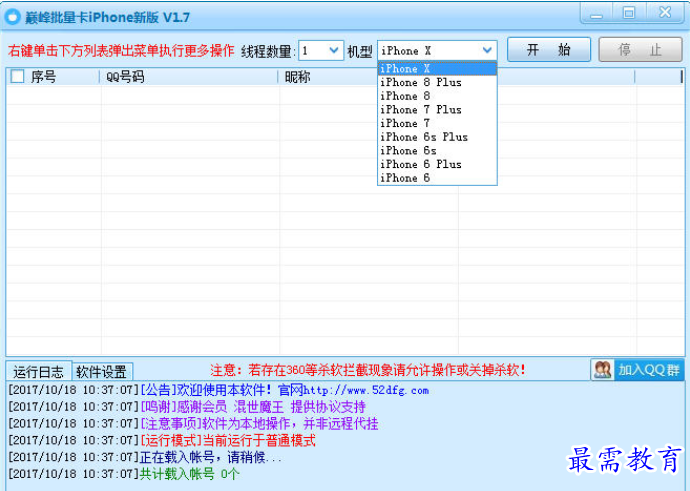This screenshot has height=491, width=690.
Task: Click the 停止 stop button
Action: tap(640, 50)
